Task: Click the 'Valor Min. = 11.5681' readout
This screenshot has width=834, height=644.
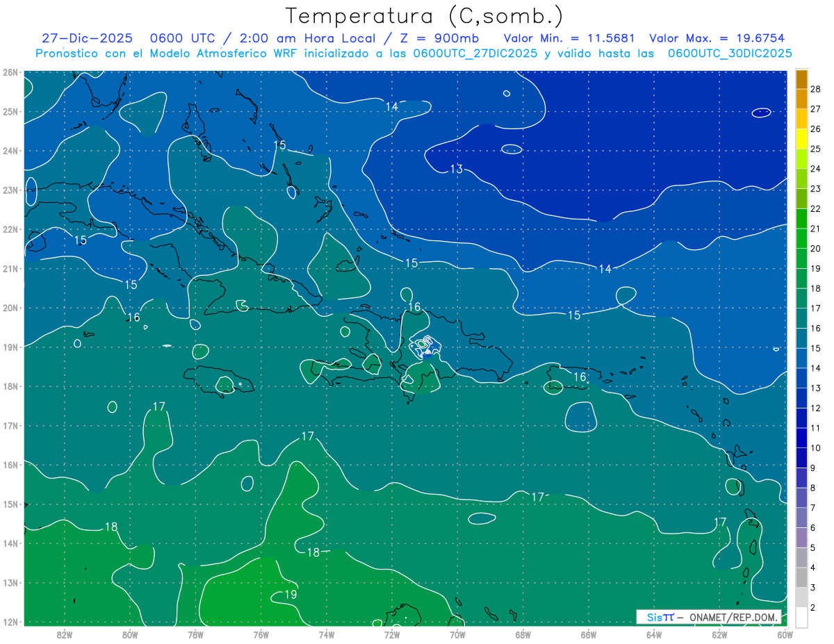Action: 569,39
